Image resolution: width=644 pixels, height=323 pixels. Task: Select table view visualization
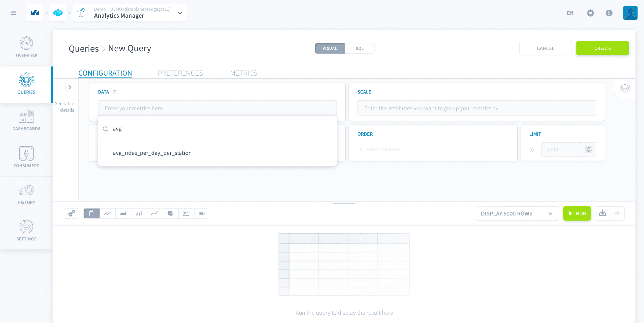92,213
